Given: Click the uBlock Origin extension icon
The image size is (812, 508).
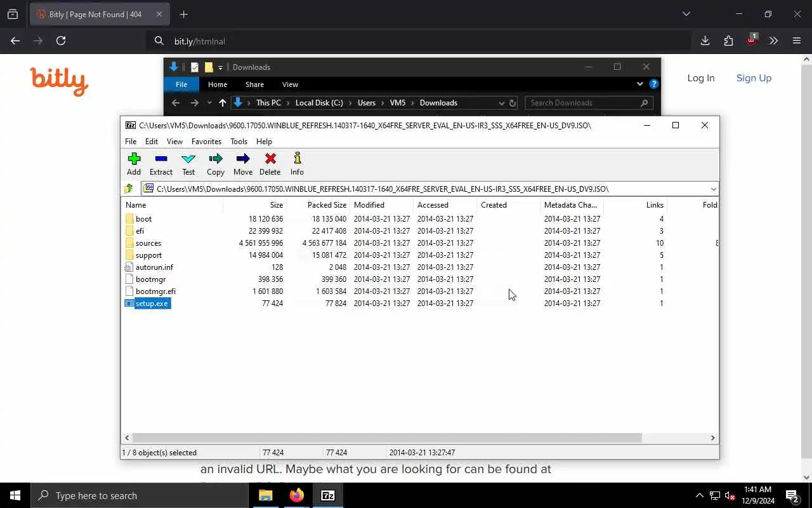Looking at the screenshot, I should click(x=751, y=40).
